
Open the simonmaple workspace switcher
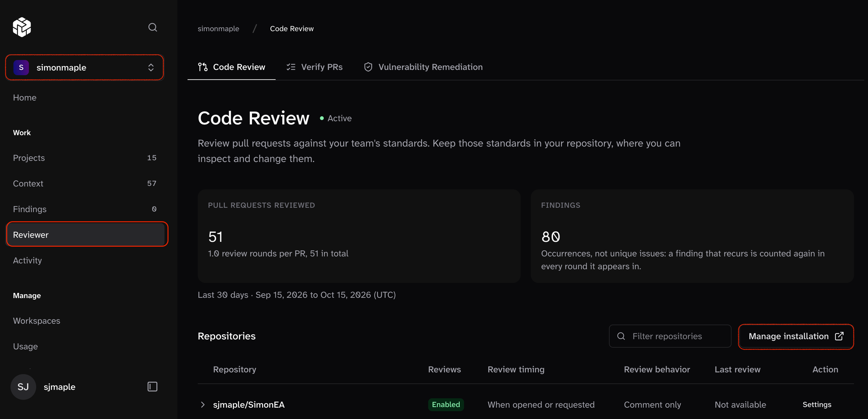coord(85,67)
